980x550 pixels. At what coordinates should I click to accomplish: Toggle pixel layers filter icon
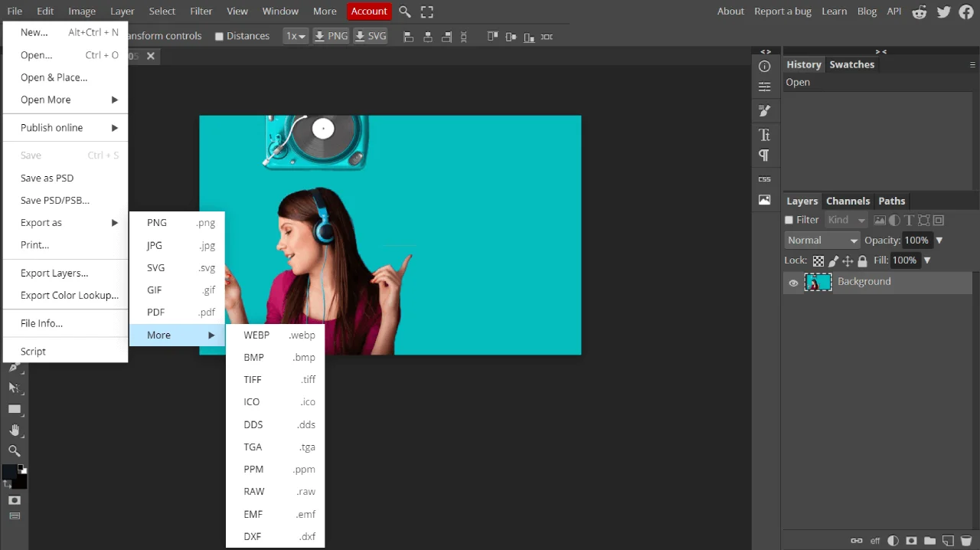click(880, 220)
